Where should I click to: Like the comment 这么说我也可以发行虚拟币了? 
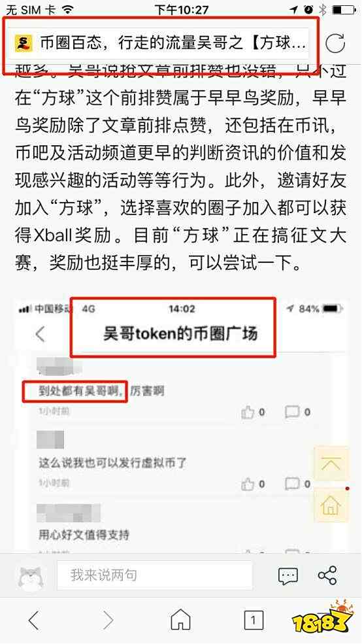pos(254,484)
